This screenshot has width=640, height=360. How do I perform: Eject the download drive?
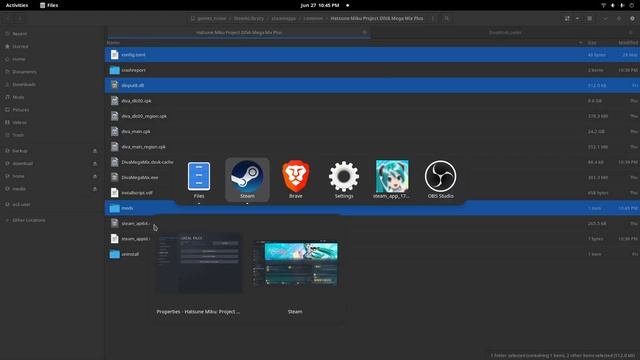click(x=95, y=164)
